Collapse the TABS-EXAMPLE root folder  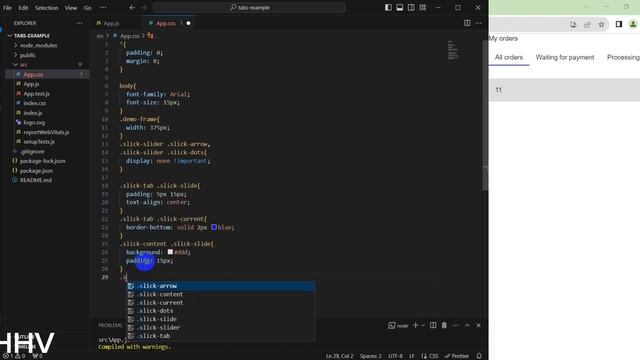point(31,36)
